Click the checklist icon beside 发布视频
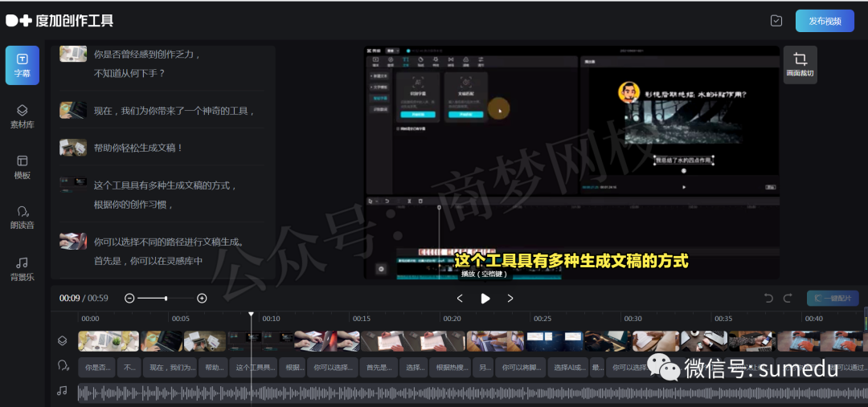The width and height of the screenshot is (868, 407). pyautogui.click(x=776, y=21)
